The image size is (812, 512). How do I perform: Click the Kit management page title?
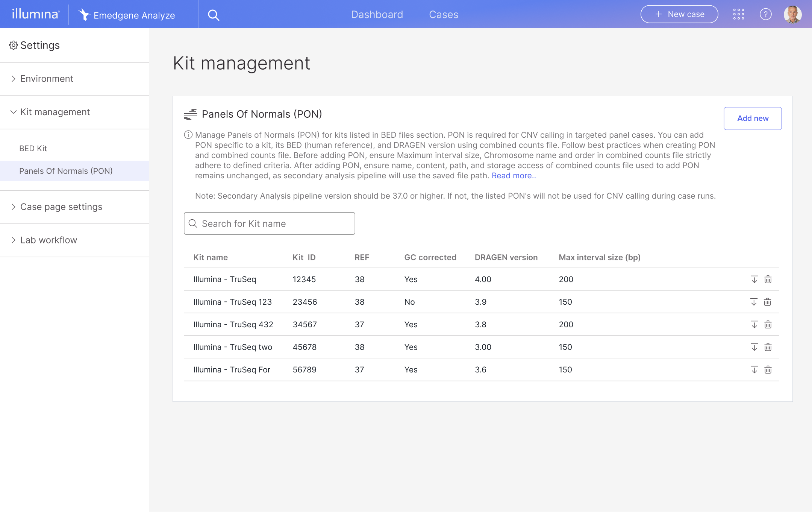click(x=241, y=63)
